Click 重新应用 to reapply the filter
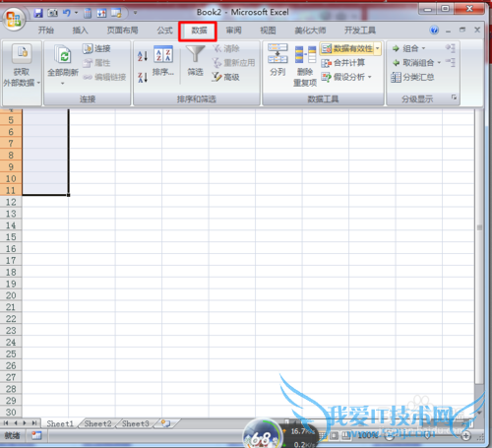Image resolution: width=492 pixels, height=448 pixels. click(233, 63)
